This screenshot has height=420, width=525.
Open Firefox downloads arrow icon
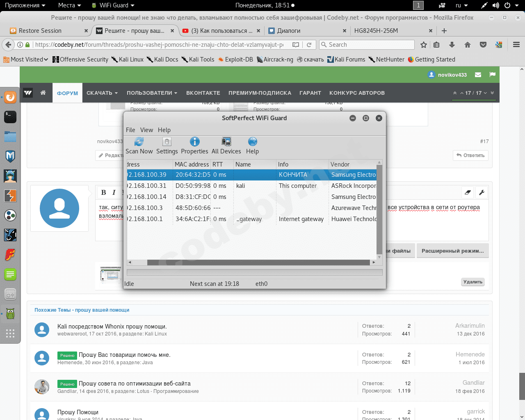(x=452, y=45)
